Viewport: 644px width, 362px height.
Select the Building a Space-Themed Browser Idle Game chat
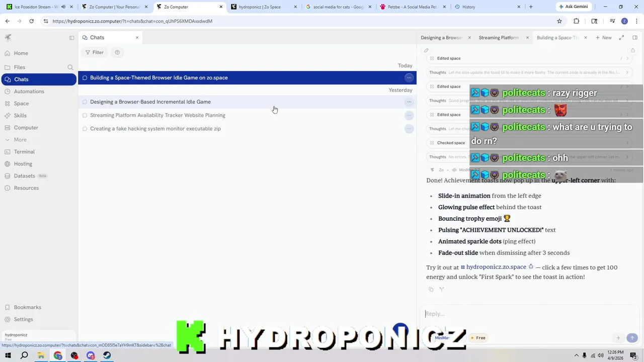click(247, 78)
